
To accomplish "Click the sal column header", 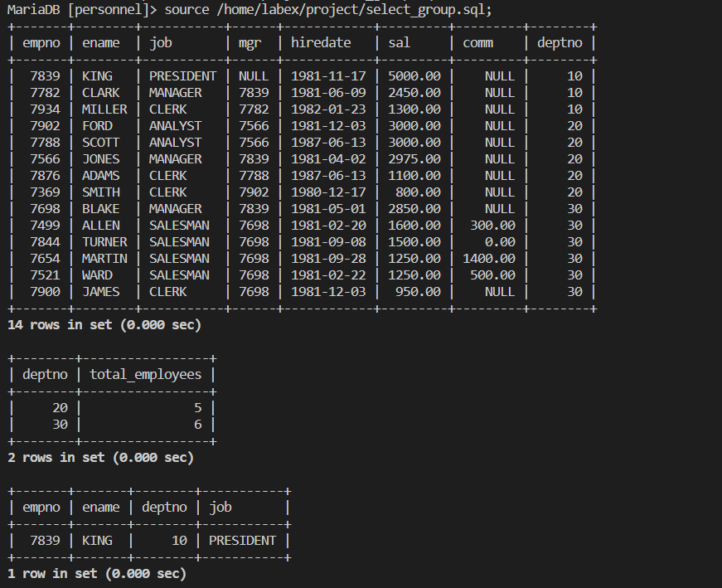I will coord(399,42).
